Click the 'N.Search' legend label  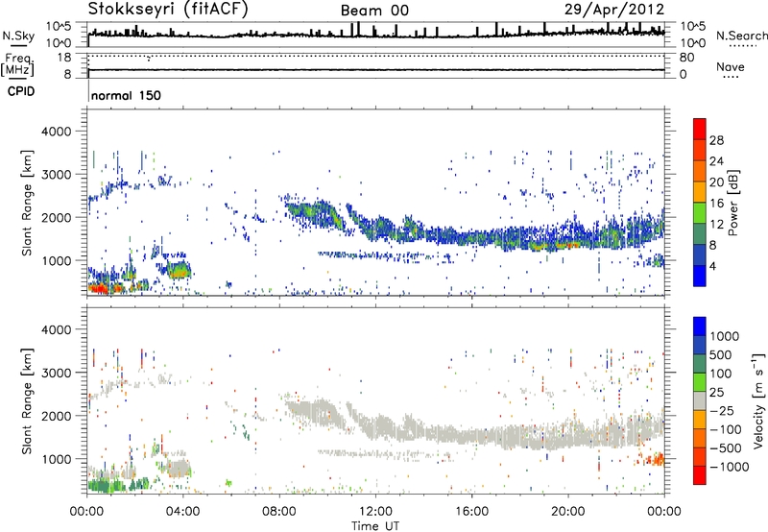pos(741,36)
